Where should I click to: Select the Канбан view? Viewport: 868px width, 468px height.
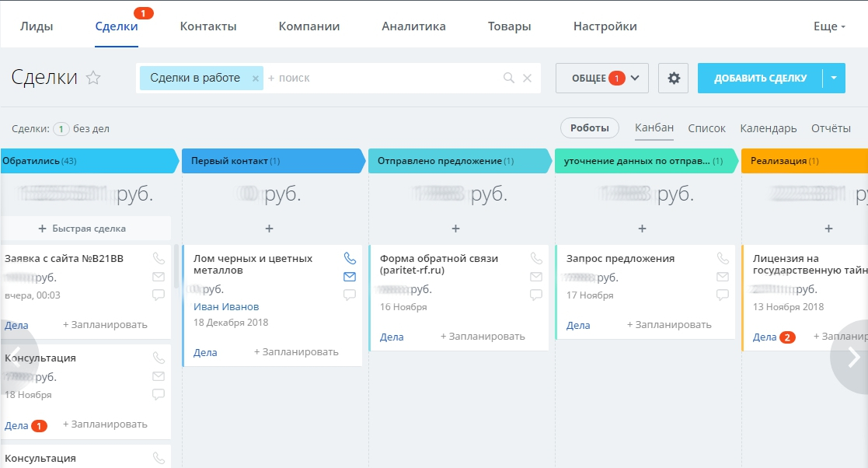(654, 128)
